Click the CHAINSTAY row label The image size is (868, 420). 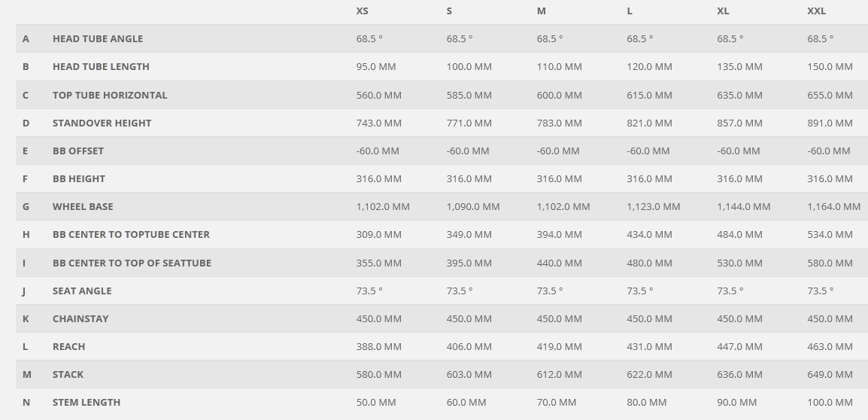coord(80,318)
